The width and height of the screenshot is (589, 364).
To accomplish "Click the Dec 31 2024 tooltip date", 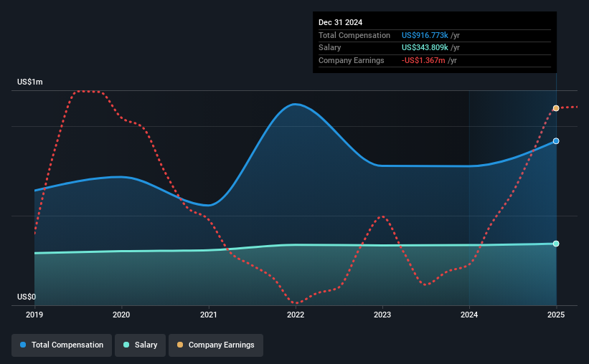I will click(x=340, y=22).
